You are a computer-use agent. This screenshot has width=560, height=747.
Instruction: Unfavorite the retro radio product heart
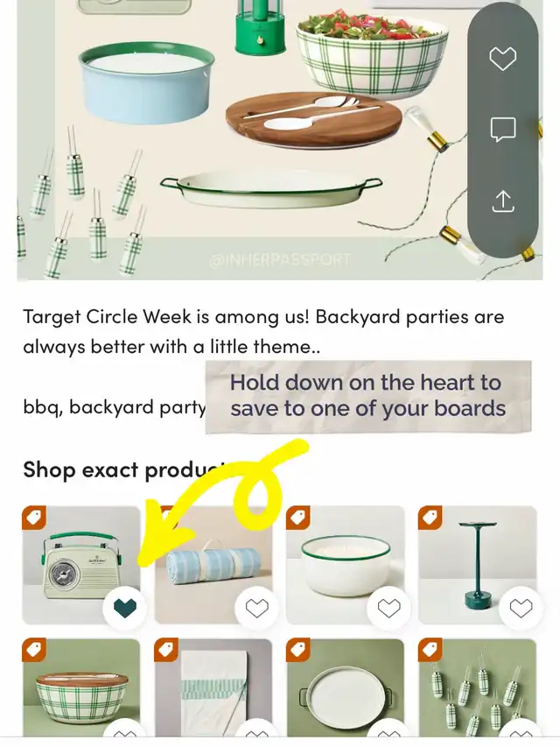[x=125, y=609]
